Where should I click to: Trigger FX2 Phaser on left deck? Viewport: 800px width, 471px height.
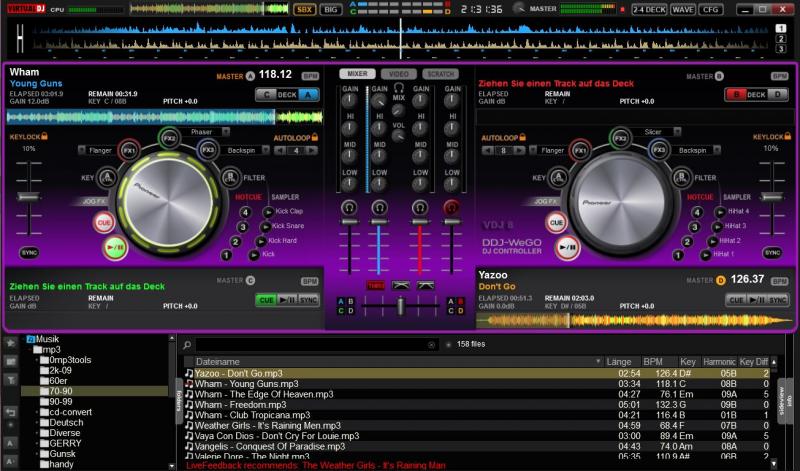pos(169,138)
